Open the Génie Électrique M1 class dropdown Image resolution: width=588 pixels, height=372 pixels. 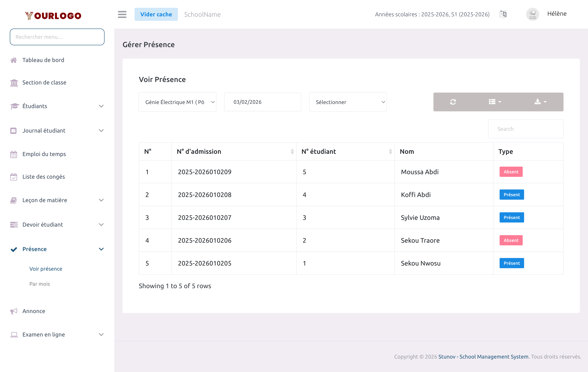click(x=177, y=102)
